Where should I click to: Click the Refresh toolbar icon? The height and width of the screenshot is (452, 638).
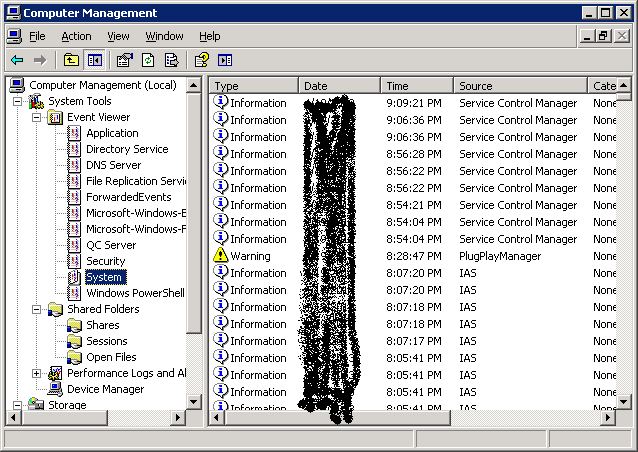[148, 60]
